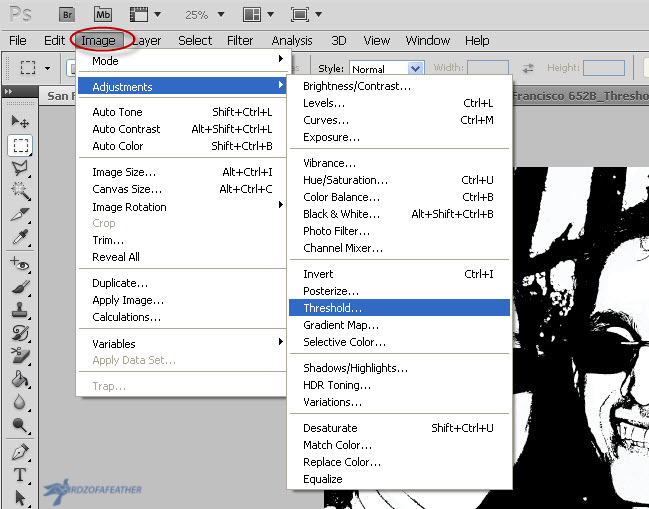Select the Eyedropper tool
Viewport: 649px width, 509px height.
pyautogui.click(x=20, y=238)
